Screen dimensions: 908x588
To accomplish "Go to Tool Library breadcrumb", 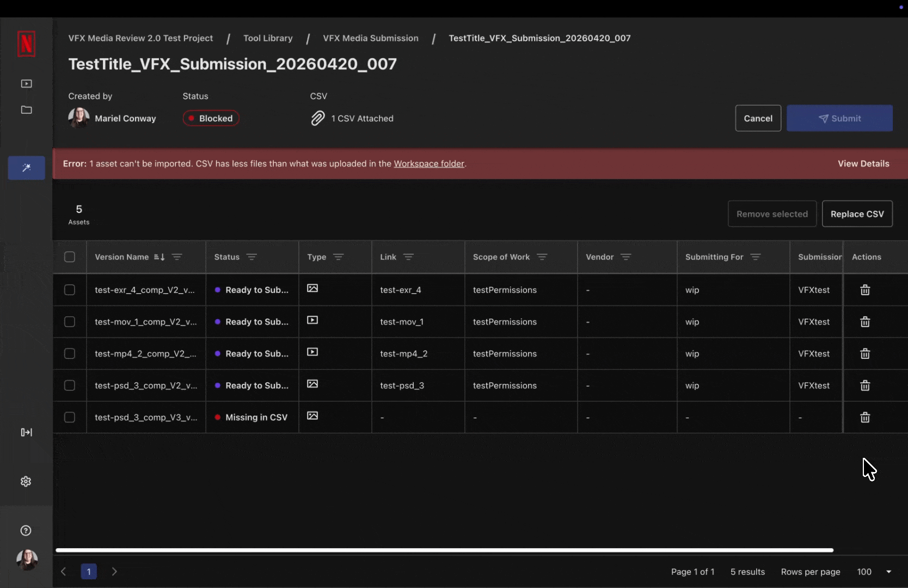I will click(x=268, y=38).
